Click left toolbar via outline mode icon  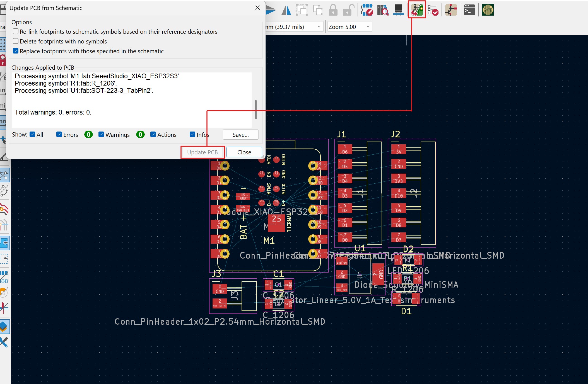4,292
